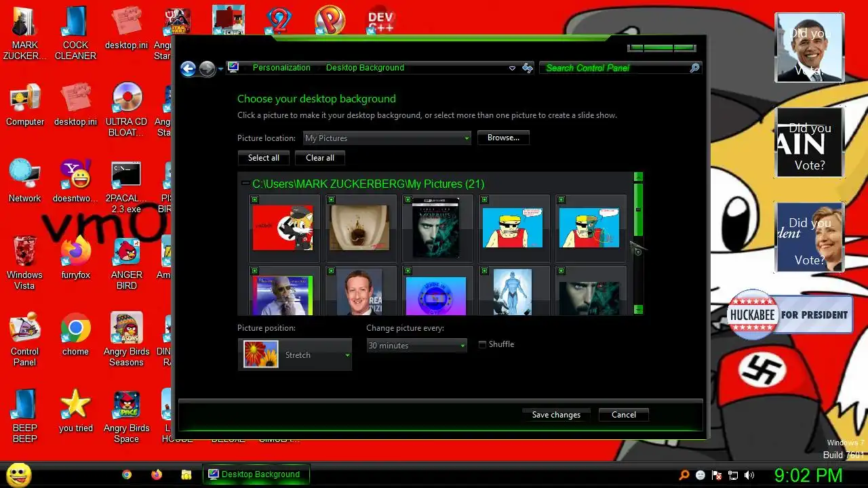Click the Personalization breadcrumb
868x488 pixels.
(281, 68)
